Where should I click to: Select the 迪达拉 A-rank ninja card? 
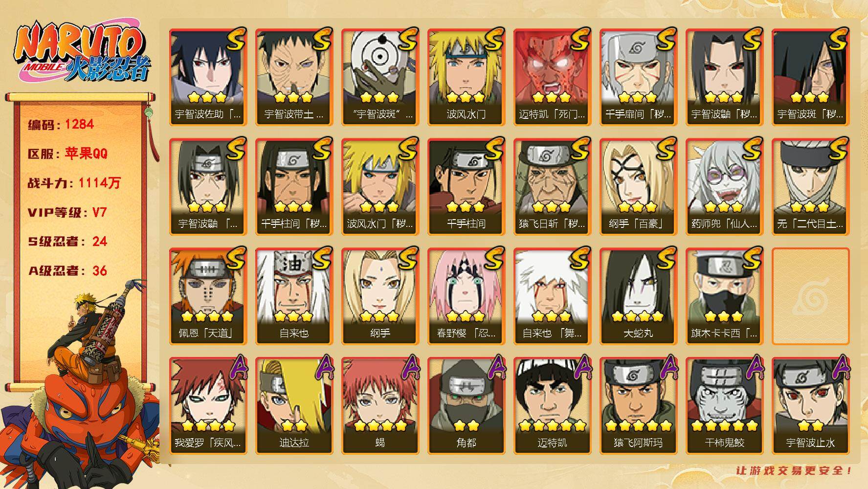294,406
